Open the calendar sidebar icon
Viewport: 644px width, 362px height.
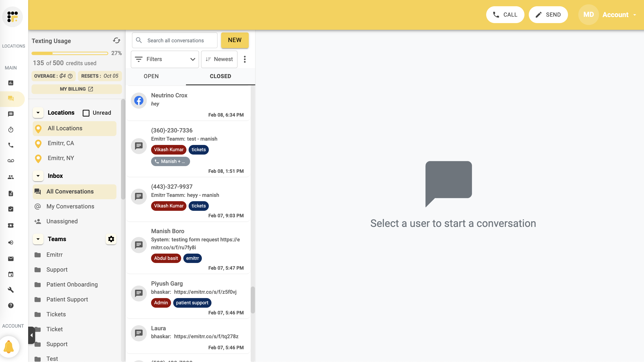pos(11,274)
